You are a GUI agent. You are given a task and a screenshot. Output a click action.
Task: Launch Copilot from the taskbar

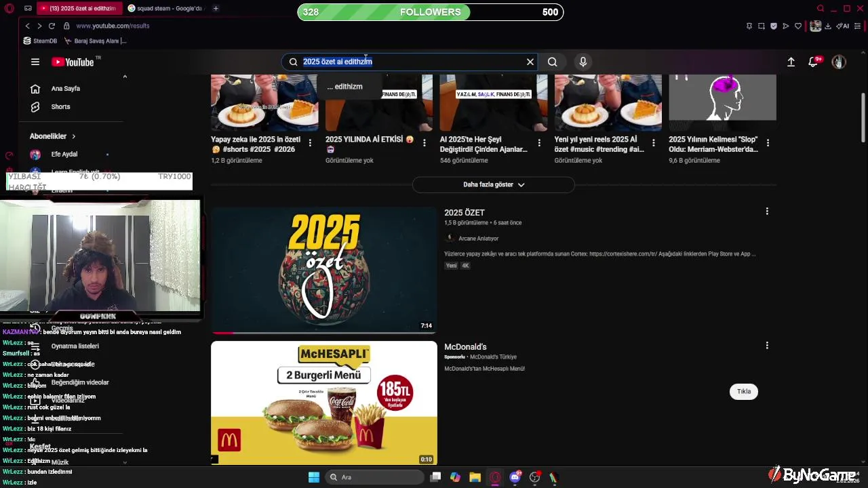coord(455,477)
